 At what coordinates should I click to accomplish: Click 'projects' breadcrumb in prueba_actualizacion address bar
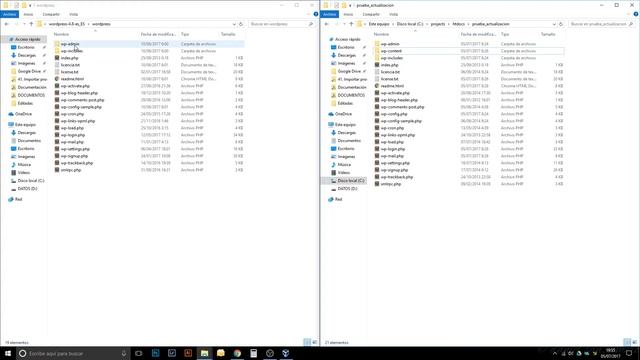(438, 24)
